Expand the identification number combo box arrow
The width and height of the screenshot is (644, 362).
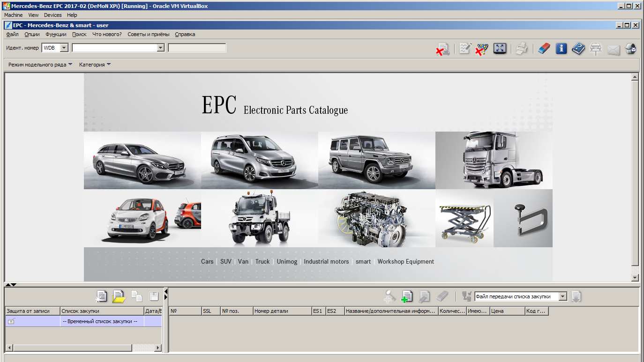coord(160,48)
